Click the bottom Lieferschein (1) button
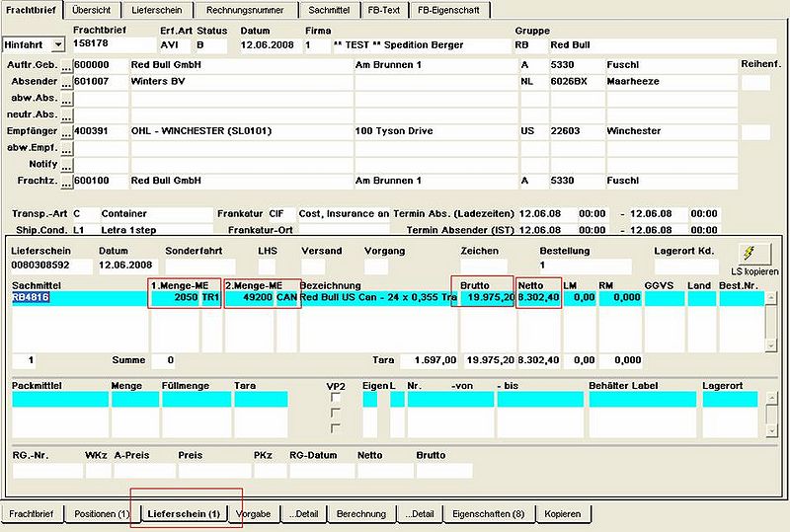The image size is (790, 532). tap(184, 514)
